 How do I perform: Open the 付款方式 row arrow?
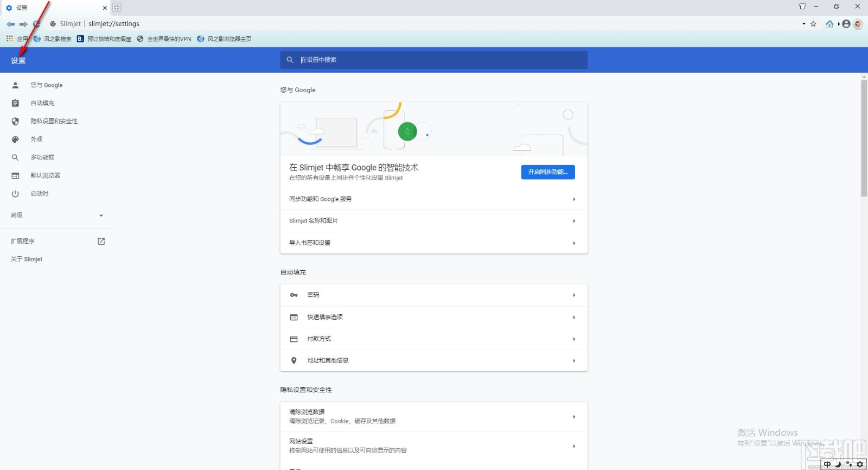(574, 339)
